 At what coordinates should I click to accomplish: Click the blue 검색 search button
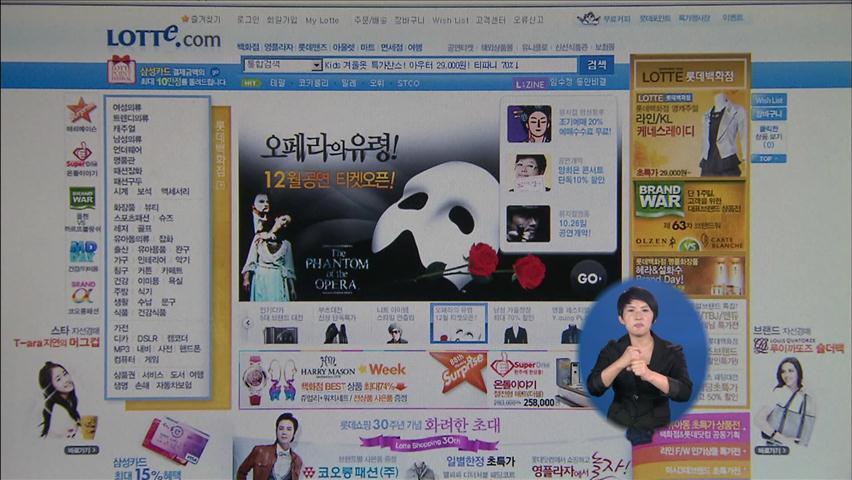(597, 65)
